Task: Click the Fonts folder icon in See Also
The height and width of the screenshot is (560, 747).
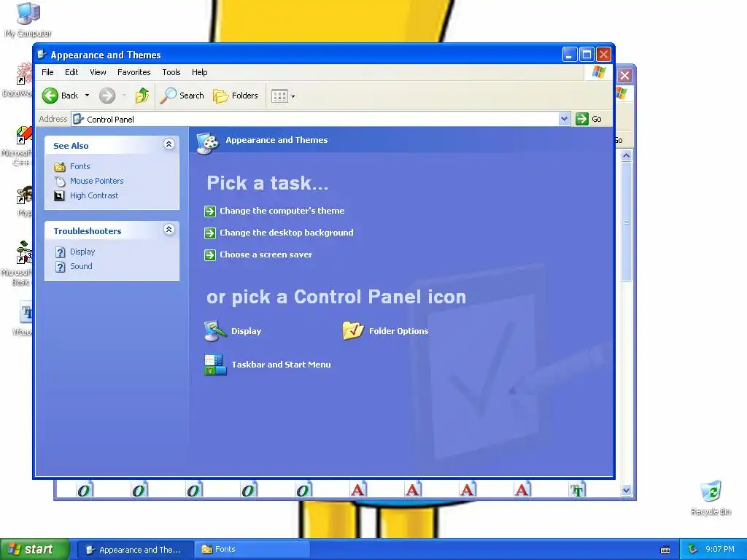Action: point(60,167)
